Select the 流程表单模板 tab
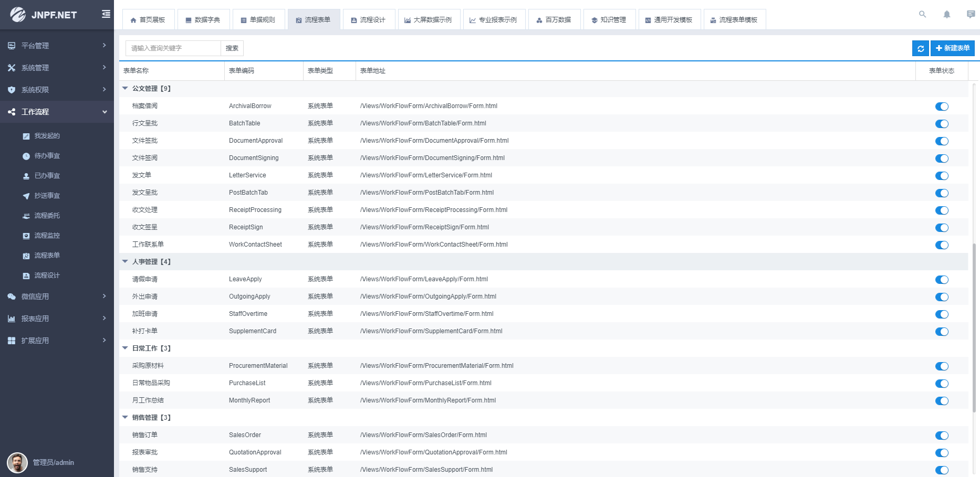The image size is (980, 477). pos(734,20)
